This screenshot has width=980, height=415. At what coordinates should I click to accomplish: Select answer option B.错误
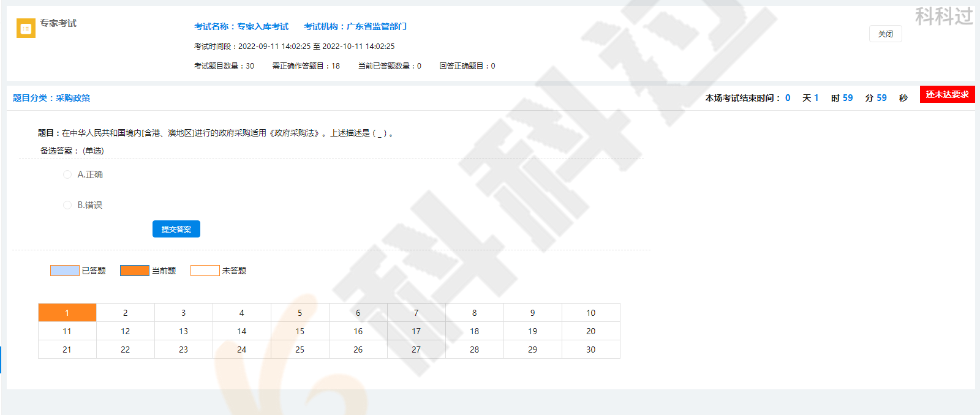point(67,205)
